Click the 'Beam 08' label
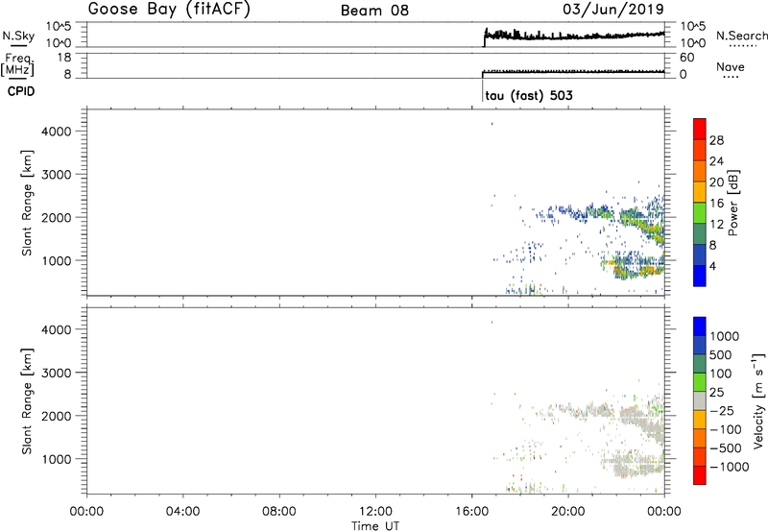 coord(374,11)
